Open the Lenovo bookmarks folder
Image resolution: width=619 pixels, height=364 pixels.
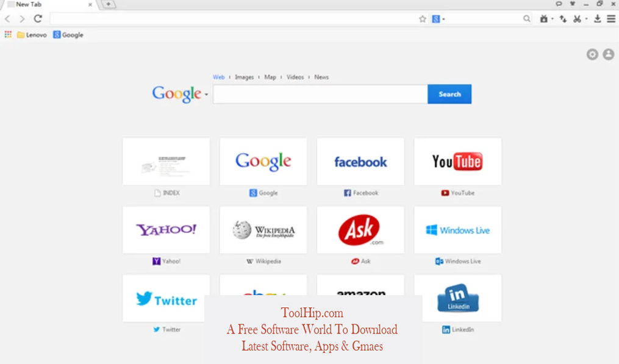[32, 35]
